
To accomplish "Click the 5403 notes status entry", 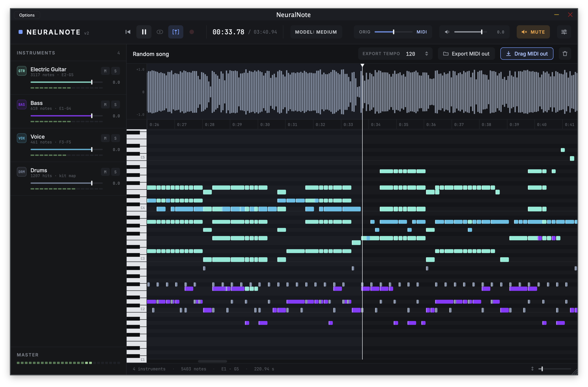I will click(193, 369).
